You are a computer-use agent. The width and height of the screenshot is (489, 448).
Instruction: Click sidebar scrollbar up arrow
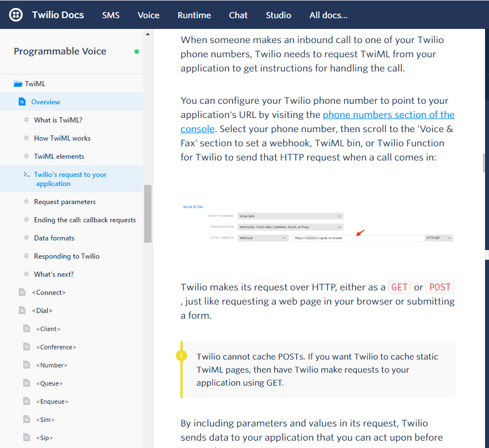pos(148,34)
